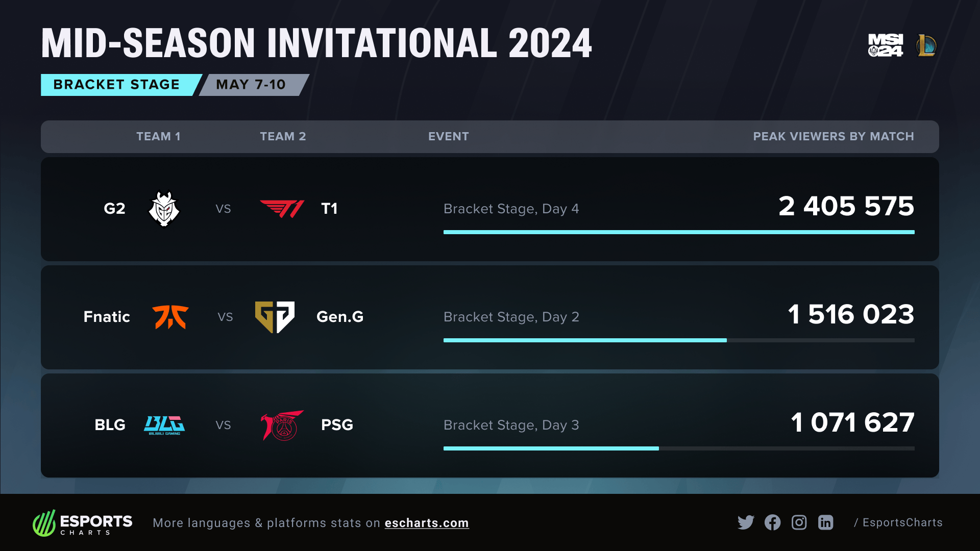Click the PSG Talon team logo
The height and width of the screenshot is (551, 980).
click(282, 425)
